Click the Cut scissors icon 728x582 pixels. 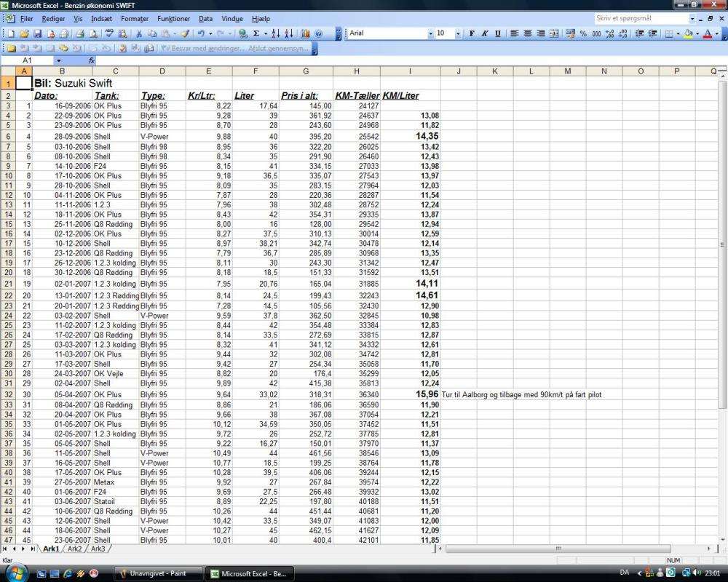(x=139, y=33)
